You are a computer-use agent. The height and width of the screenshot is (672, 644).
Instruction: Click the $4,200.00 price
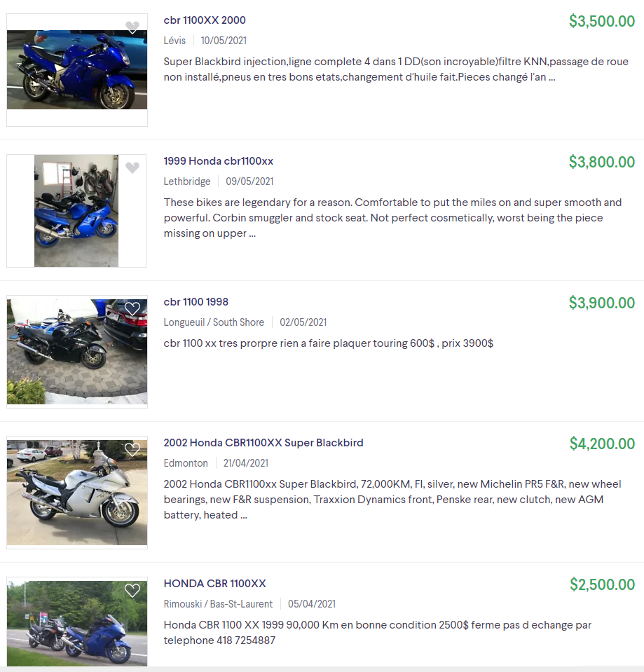[602, 444]
